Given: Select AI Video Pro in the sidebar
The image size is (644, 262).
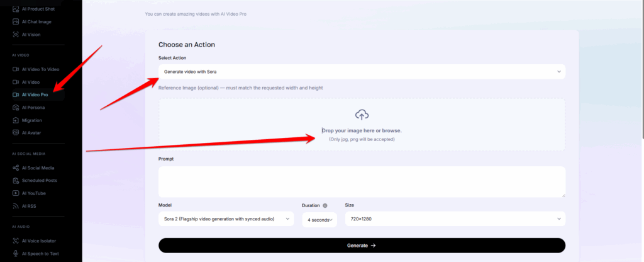Looking at the screenshot, I should coord(35,94).
